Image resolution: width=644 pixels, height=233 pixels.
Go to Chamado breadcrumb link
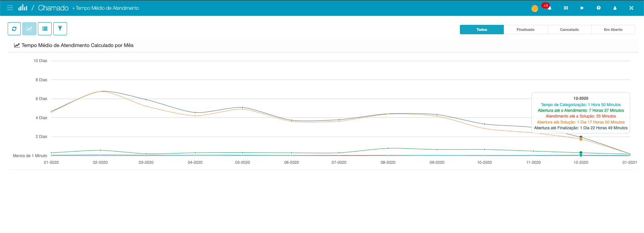coord(53,8)
